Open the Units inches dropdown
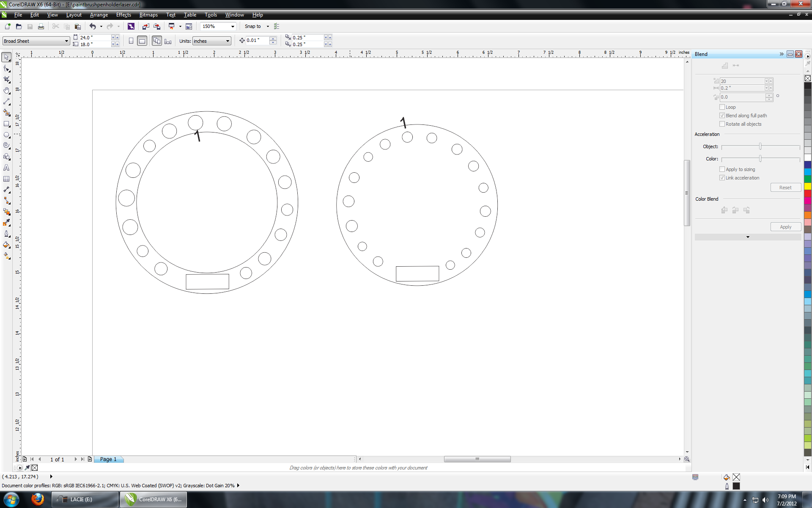The height and width of the screenshot is (508, 812). (228, 41)
